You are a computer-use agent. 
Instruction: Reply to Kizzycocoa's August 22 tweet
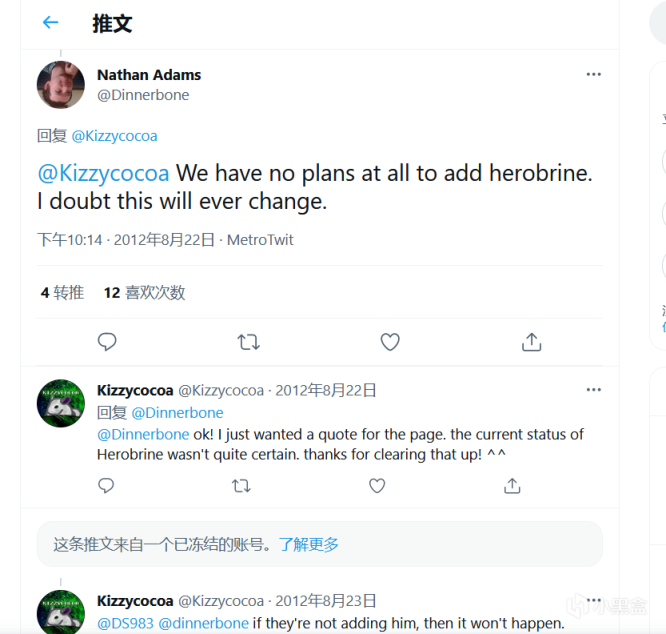pyautogui.click(x=106, y=486)
